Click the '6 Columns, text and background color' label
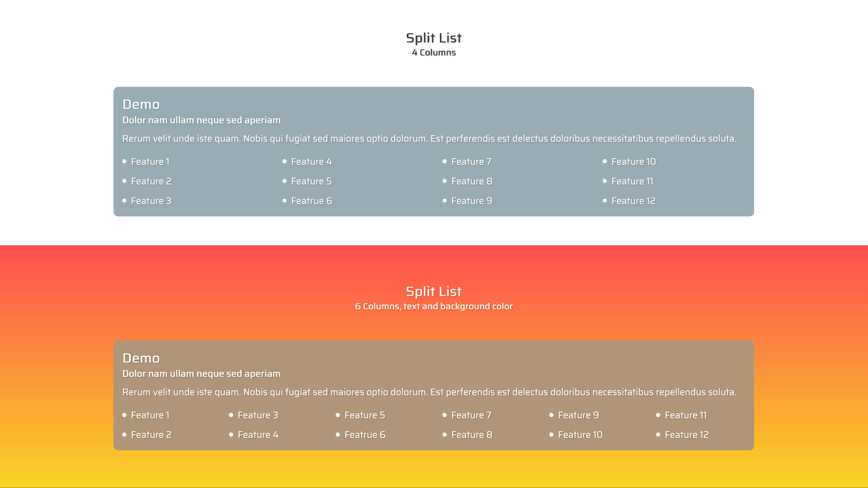868x488 pixels. 434,305
